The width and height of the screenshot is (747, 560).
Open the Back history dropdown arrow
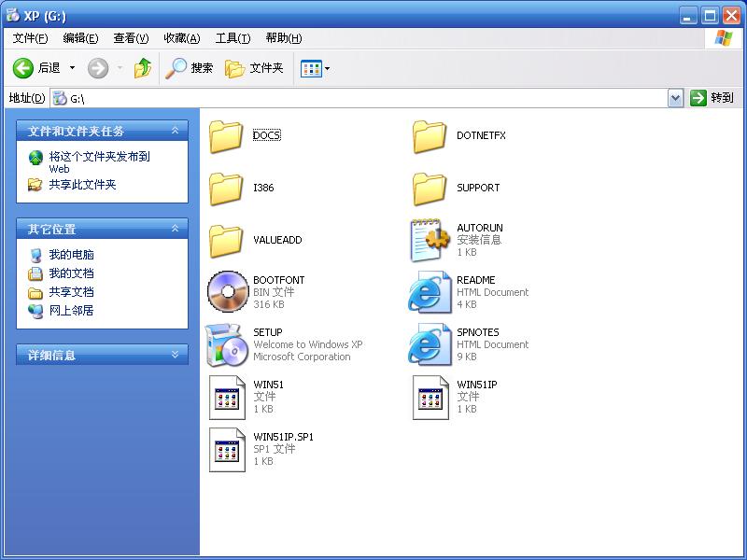(72, 68)
